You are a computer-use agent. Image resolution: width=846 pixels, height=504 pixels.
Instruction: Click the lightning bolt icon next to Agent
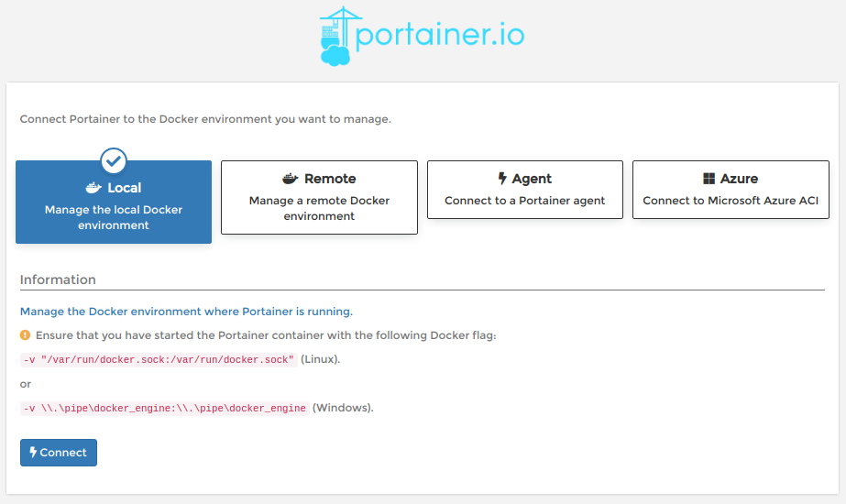pos(501,179)
